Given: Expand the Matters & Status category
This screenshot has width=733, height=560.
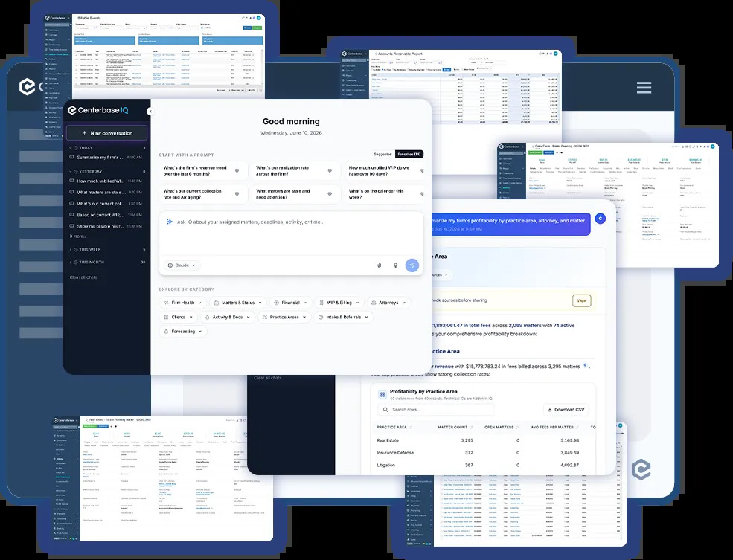Looking at the screenshot, I should [238, 303].
